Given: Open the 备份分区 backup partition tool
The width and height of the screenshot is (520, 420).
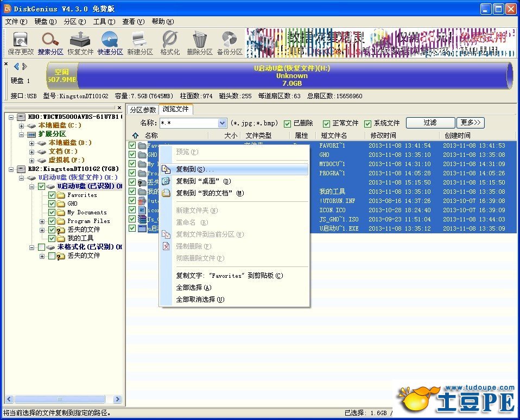Looking at the screenshot, I should point(230,43).
